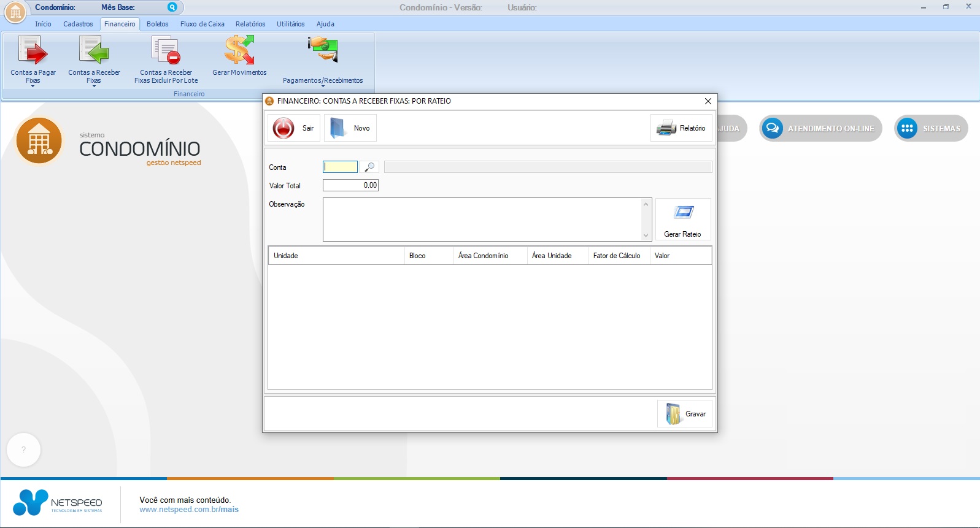
Task: Open Pagamentos/Recebimentos icon
Action: tap(323, 50)
